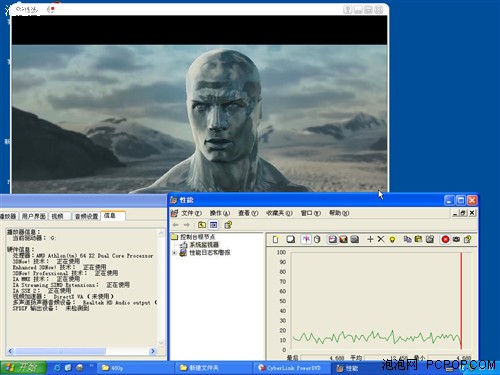This screenshot has width=500, height=375.
Task: Click the second quick launch icon
Action: coord(68,368)
